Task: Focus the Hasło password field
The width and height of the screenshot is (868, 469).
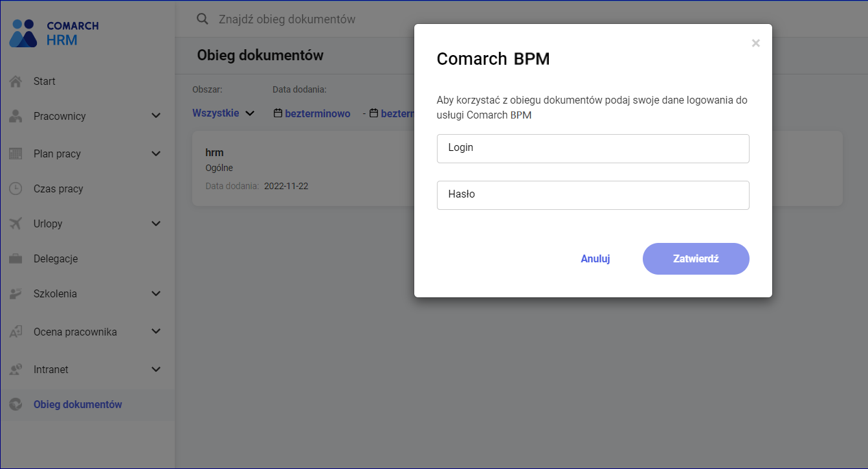Action: pyautogui.click(x=592, y=195)
